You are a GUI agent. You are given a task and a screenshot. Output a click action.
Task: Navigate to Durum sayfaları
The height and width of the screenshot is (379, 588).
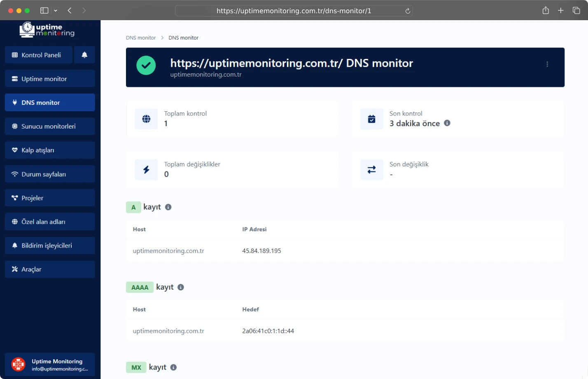50,174
